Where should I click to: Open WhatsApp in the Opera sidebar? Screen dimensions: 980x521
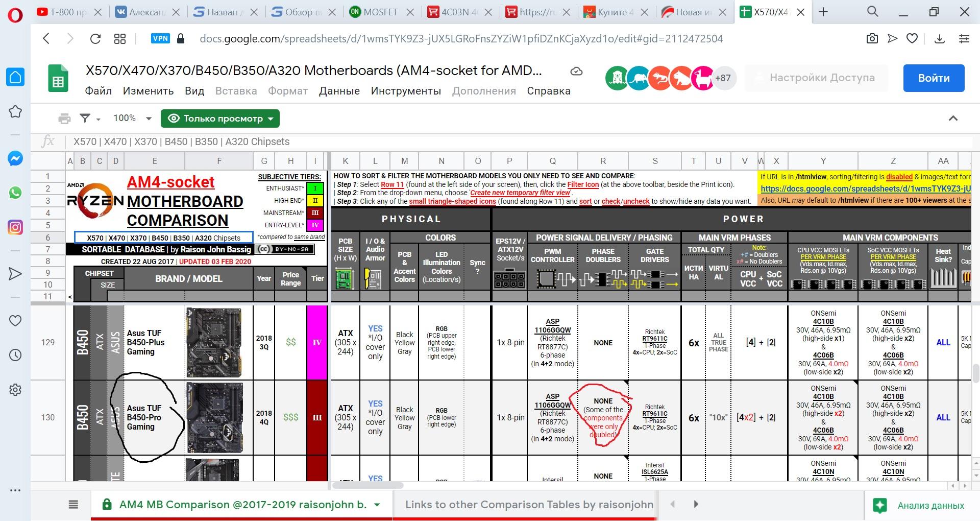[15, 193]
